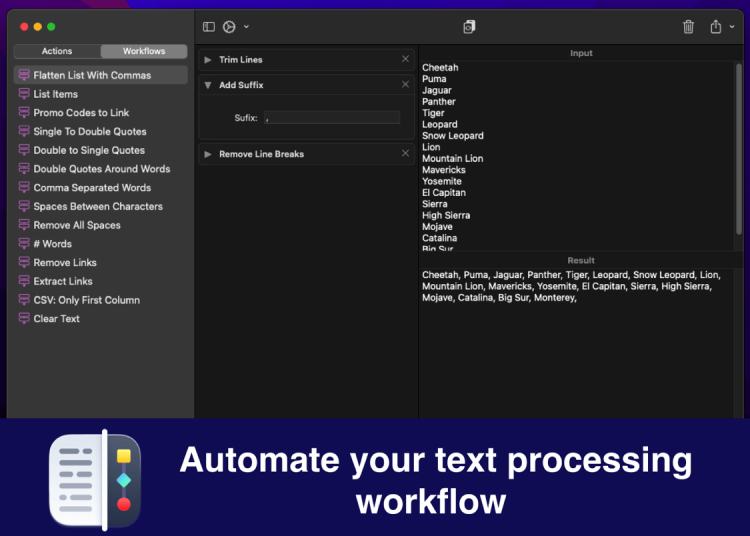Expand the Remove Line Breaks step
This screenshot has width=750, height=536.
click(x=208, y=154)
